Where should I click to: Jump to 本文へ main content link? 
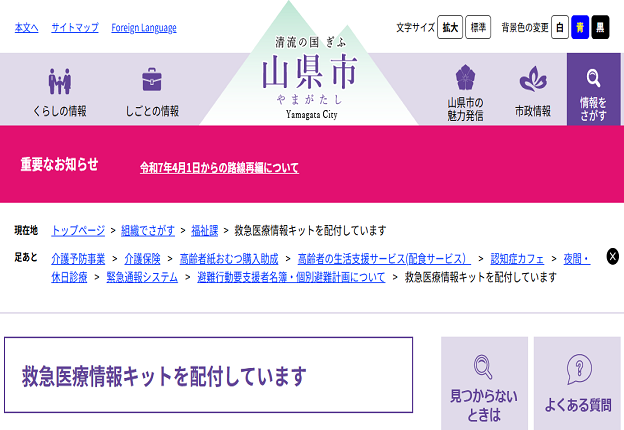pos(26,28)
